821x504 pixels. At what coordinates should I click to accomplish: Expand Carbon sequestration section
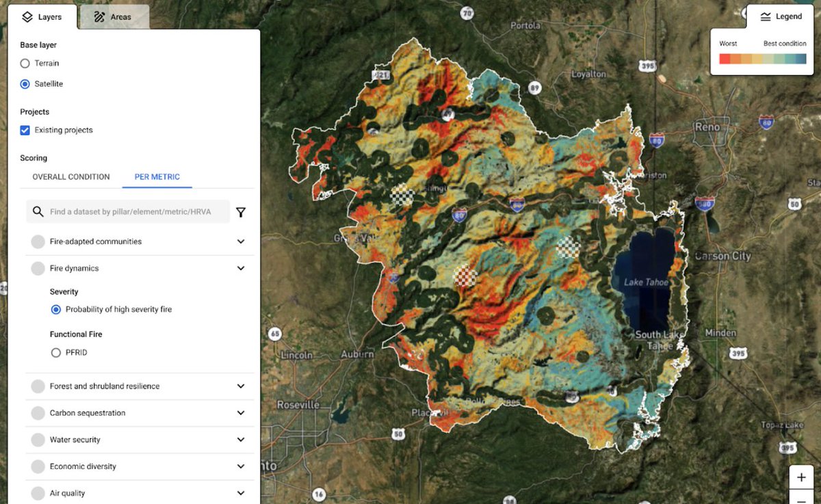(241, 413)
